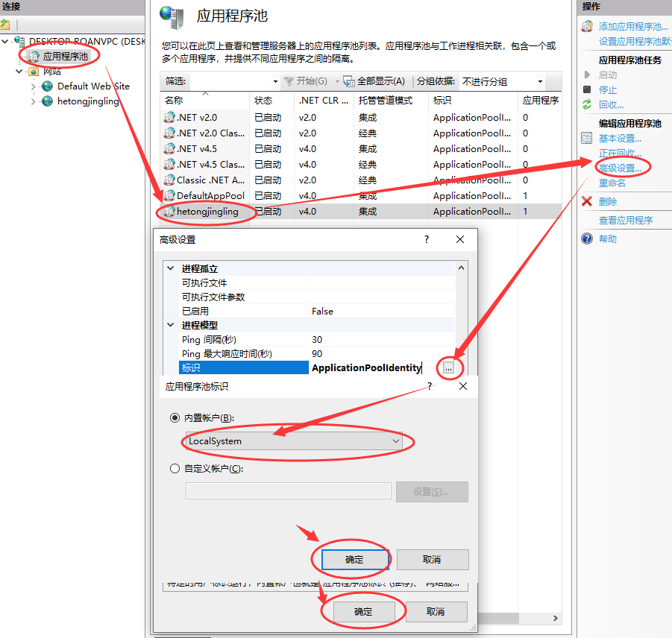Click the 正在回收... action link
Viewport: 672px width, 638px height.
tap(620, 153)
